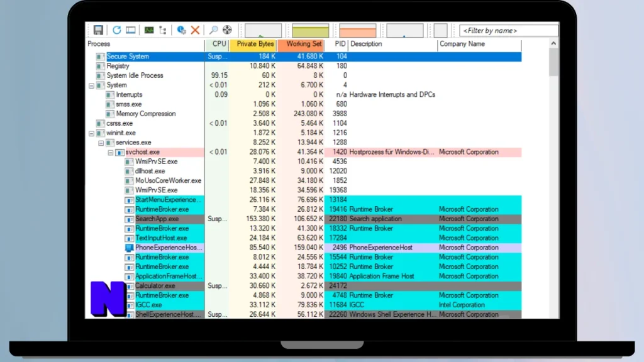644x362 pixels.
Task: Select the dllhost.exe process row
Action: pyautogui.click(x=304, y=171)
